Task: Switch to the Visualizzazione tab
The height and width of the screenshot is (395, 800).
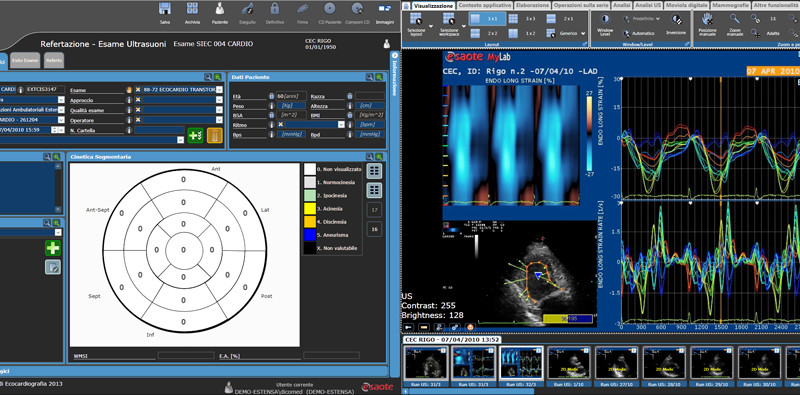Action: tap(433, 5)
